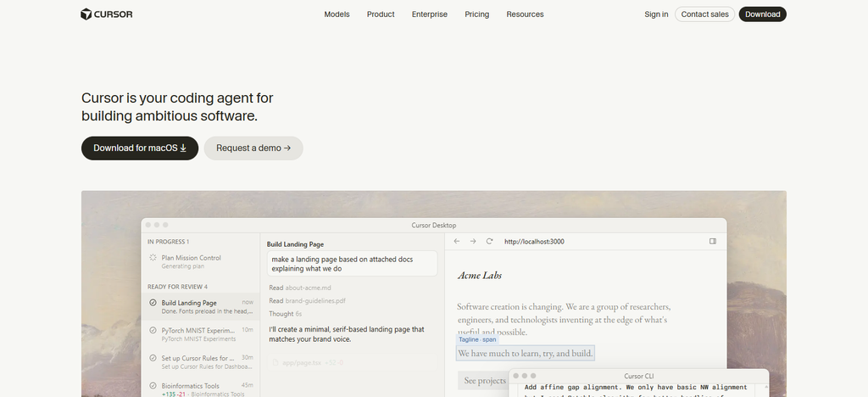Screen dimensions: 868x397
Task: Click the Sign in link
Action: tap(656, 14)
